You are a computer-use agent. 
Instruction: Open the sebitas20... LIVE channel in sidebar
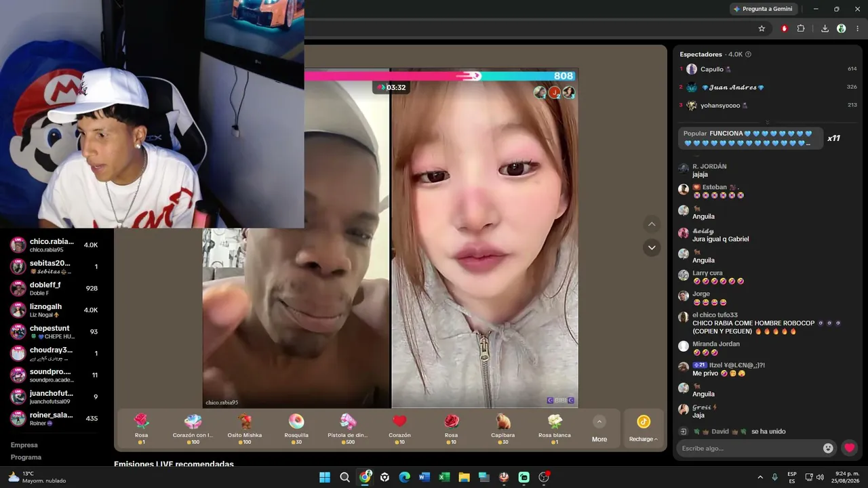click(x=56, y=266)
